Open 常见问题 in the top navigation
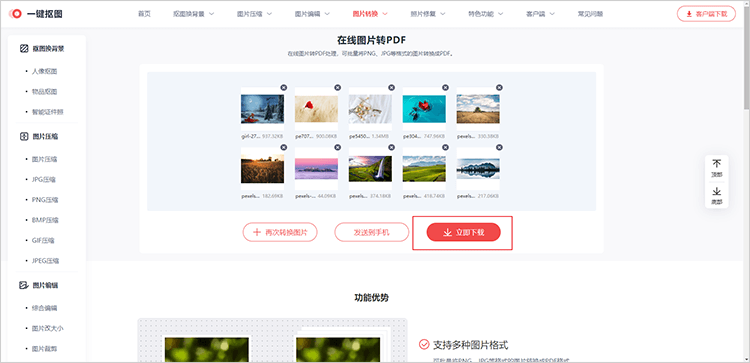 [x=590, y=14]
